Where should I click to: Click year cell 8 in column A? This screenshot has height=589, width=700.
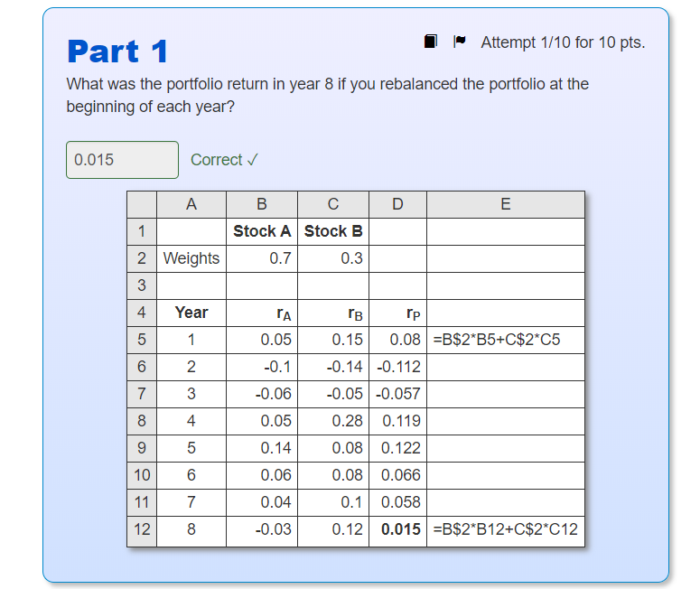coord(191,530)
